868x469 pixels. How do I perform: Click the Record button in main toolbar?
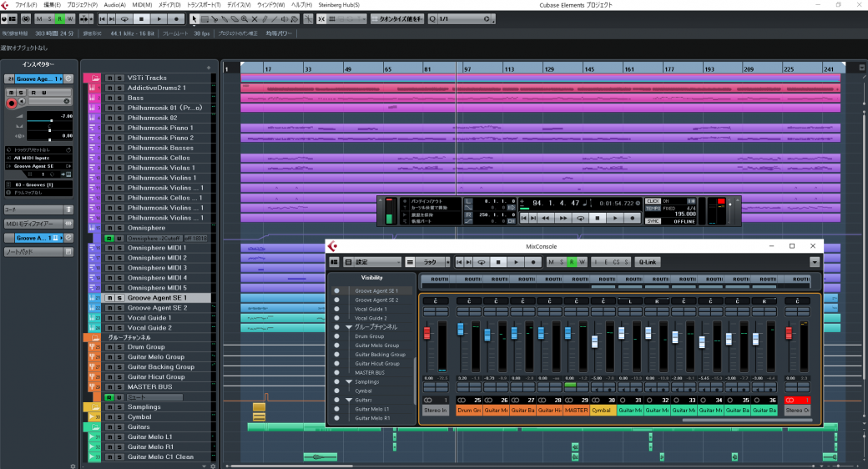pyautogui.click(x=176, y=18)
